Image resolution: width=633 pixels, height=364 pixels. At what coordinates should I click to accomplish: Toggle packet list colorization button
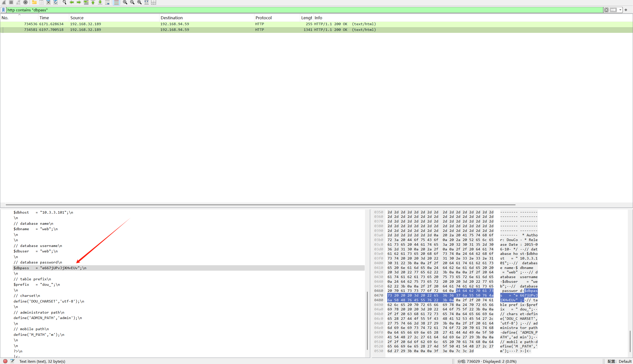[116, 2]
